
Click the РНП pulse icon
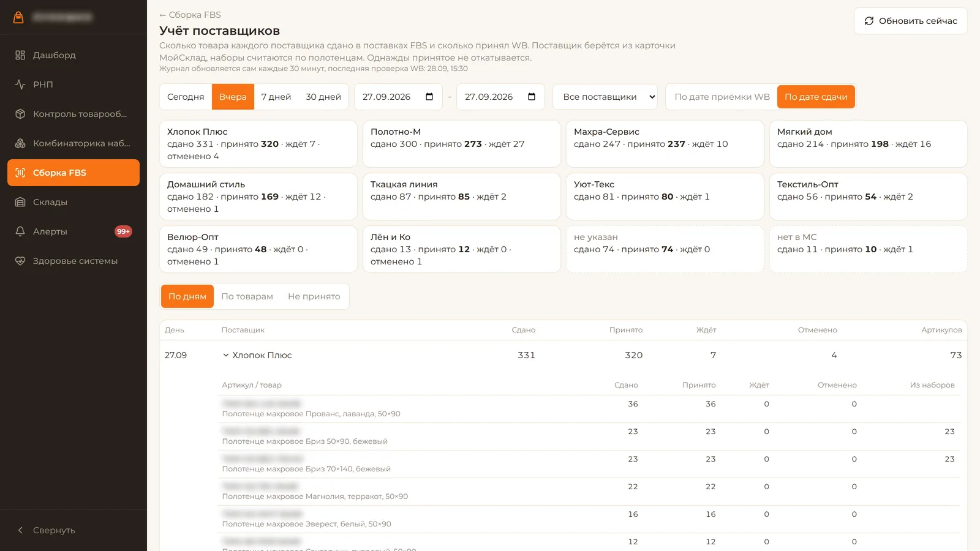pyautogui.click(x=20, y=84)
